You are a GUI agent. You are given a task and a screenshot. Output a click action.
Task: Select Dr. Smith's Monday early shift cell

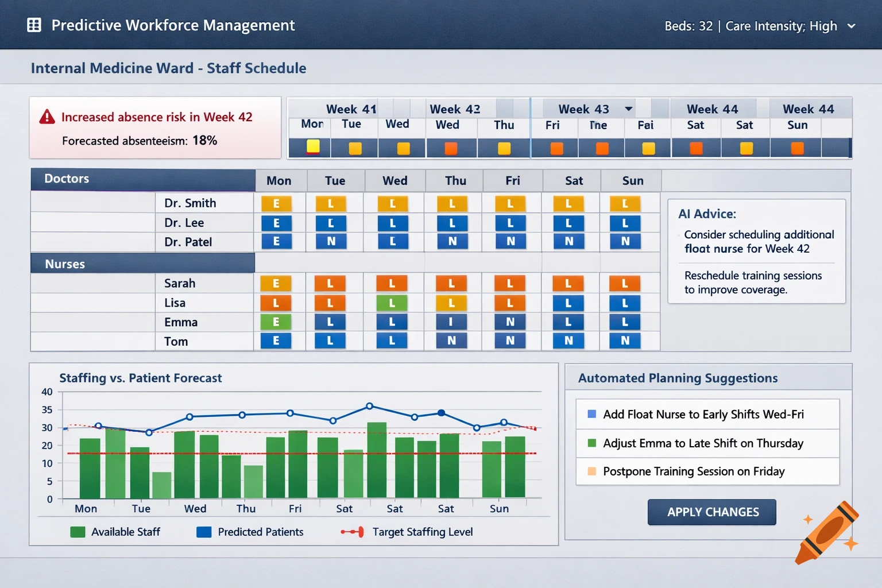click(x=277, y=203)
